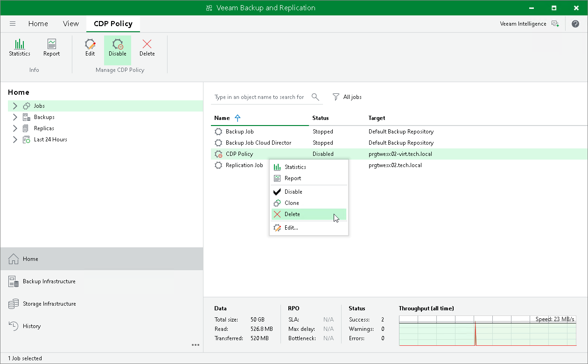Click the 1 Job selected status text

25,358
